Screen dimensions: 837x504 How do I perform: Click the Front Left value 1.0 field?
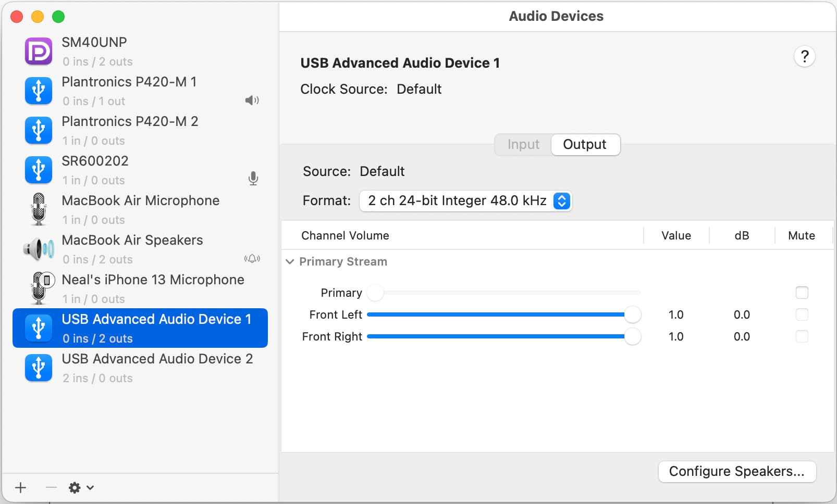coord(676,314)
